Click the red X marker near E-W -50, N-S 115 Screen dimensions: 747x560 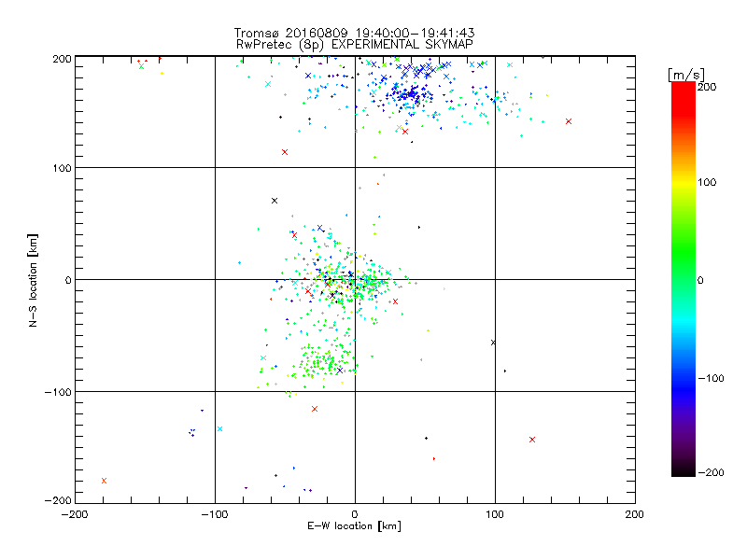coord(285,152)
